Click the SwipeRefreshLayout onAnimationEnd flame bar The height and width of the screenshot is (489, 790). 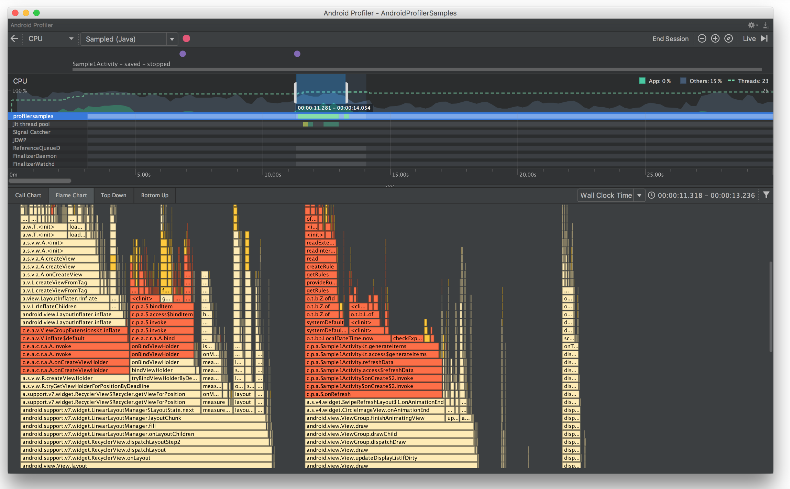(x=375, y=402)
